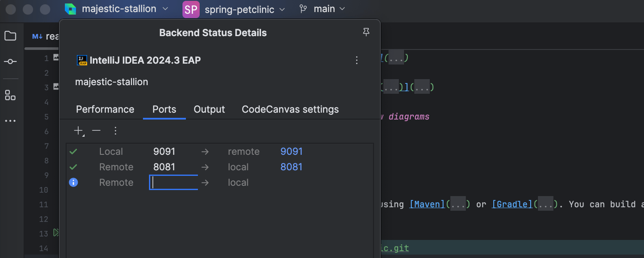Add a new port forwarding rule
The width and height of the screenshot is (644, 258).
(x=79, y=131)
